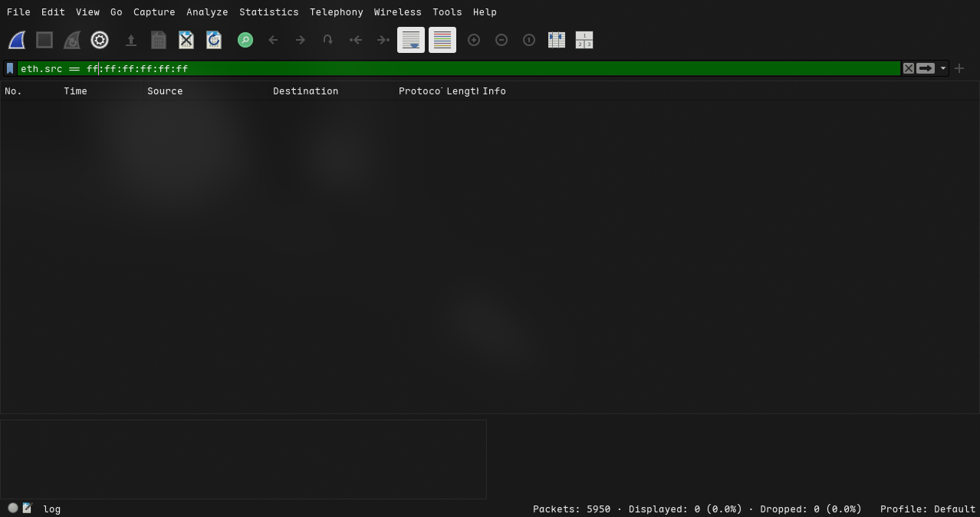Toggle packet list colorization

point(442,40)
